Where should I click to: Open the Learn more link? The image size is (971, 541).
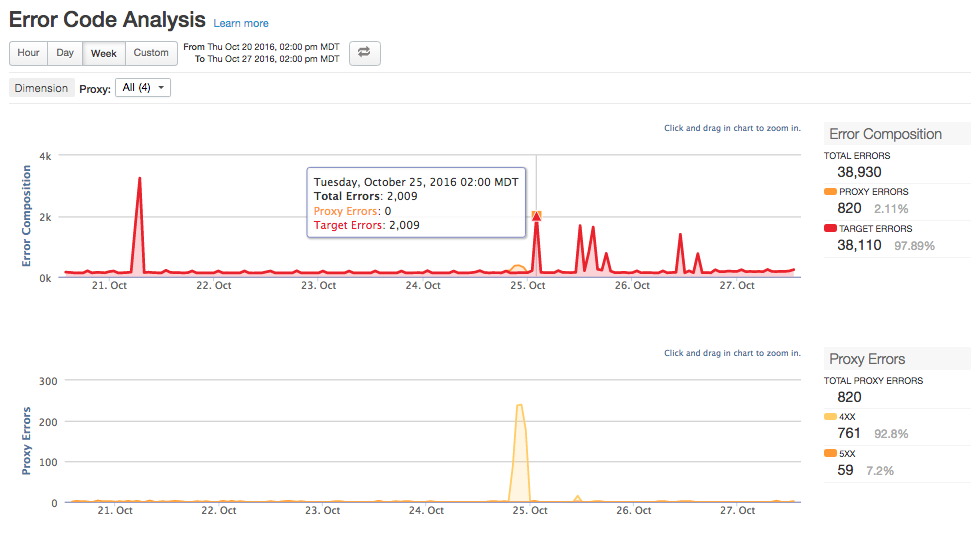tap(241, 23)
